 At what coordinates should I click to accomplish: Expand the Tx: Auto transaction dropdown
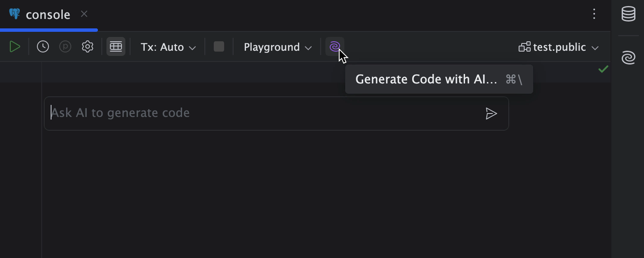click(168, 47)
